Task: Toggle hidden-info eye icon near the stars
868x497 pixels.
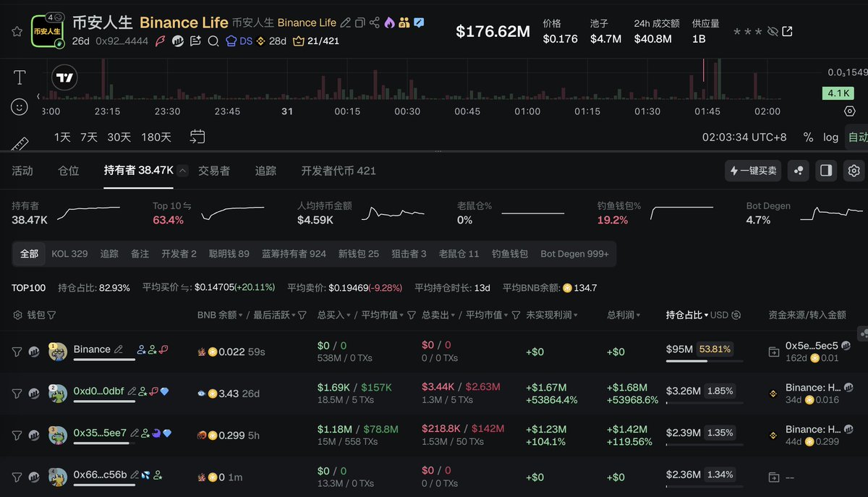Action: click(773, 31)
